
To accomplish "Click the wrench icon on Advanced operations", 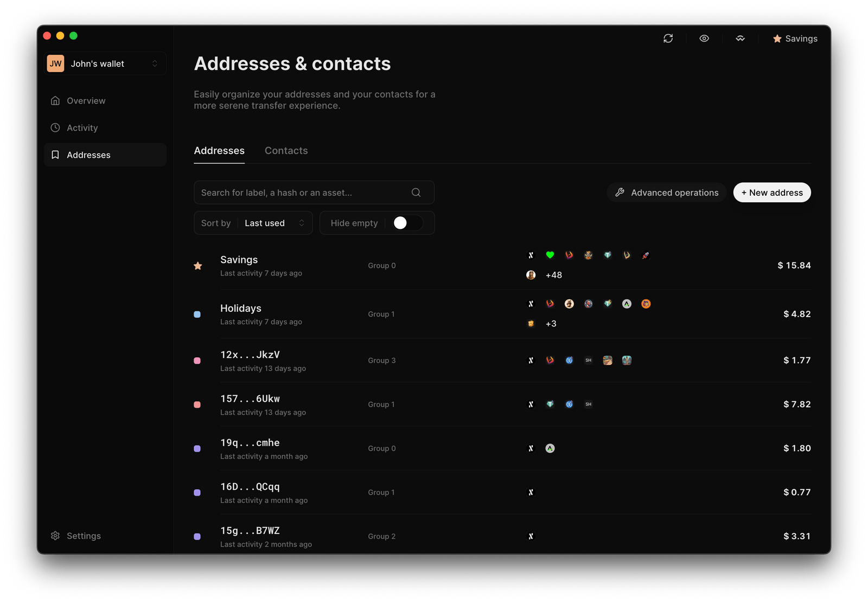I will click(620, 193).
